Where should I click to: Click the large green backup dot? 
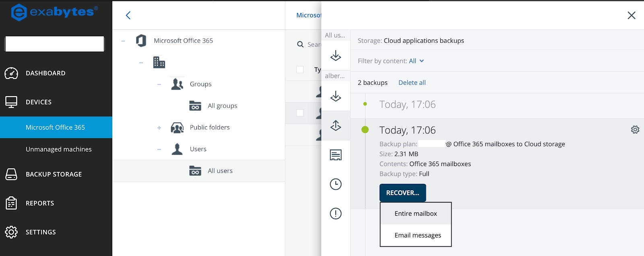point(365,129)
